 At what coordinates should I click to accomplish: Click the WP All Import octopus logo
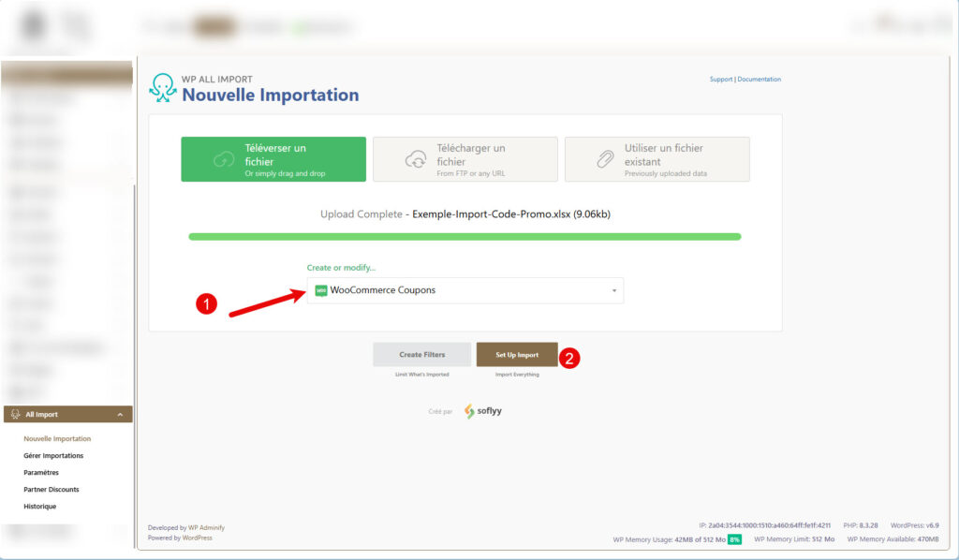click(x=162, y=87)
